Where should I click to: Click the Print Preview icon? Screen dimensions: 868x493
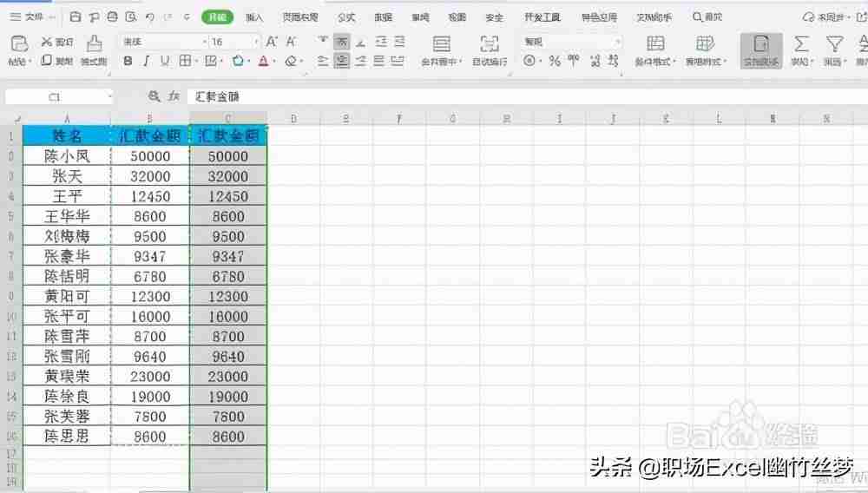(x=131, y=17)
